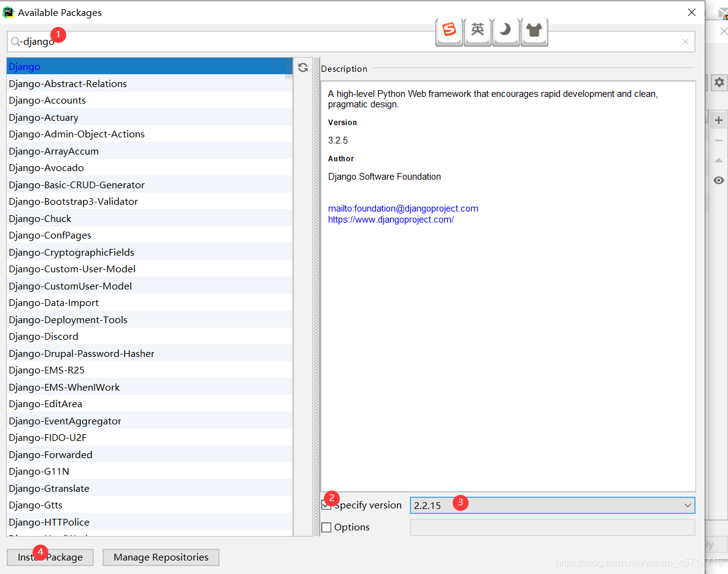Select Django-Accounts package

click(x=150, y=101)
